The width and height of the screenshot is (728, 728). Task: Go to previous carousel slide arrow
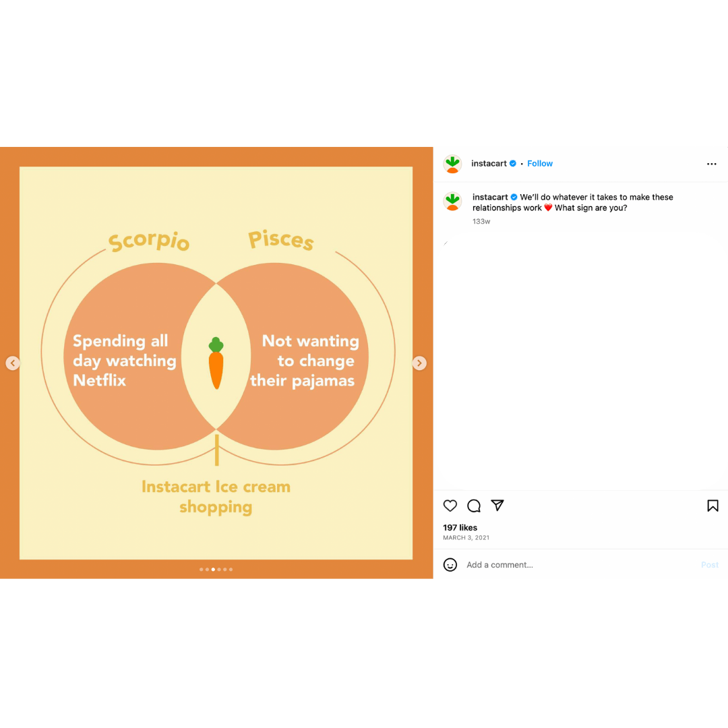click(13, 363)
